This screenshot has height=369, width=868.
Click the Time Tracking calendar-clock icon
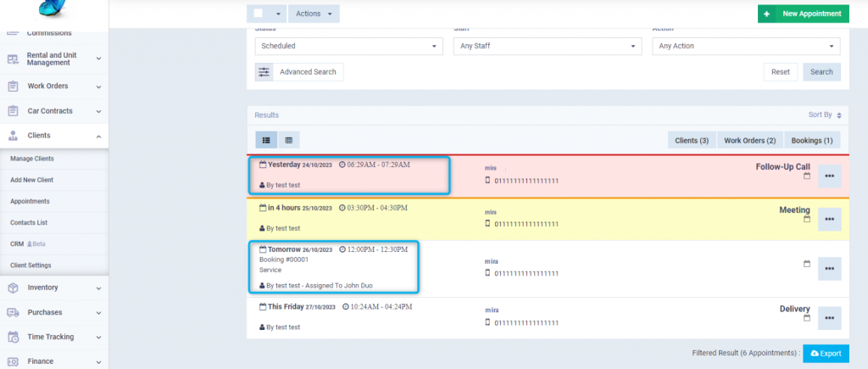[x=13, y=337]
